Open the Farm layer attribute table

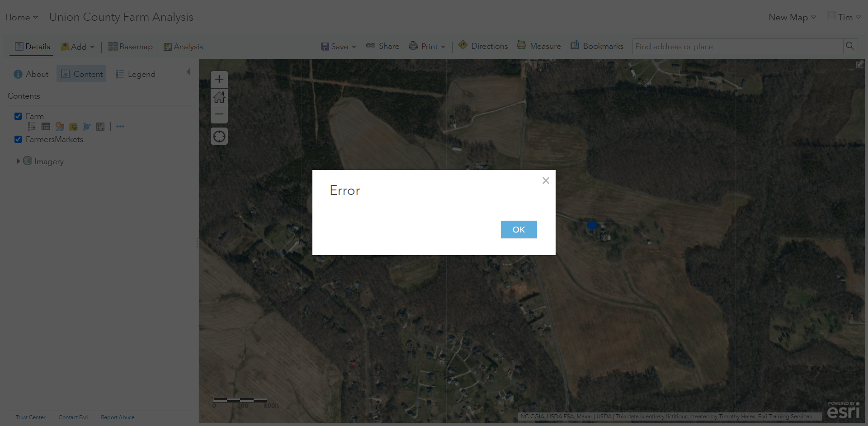pos(45,127)
